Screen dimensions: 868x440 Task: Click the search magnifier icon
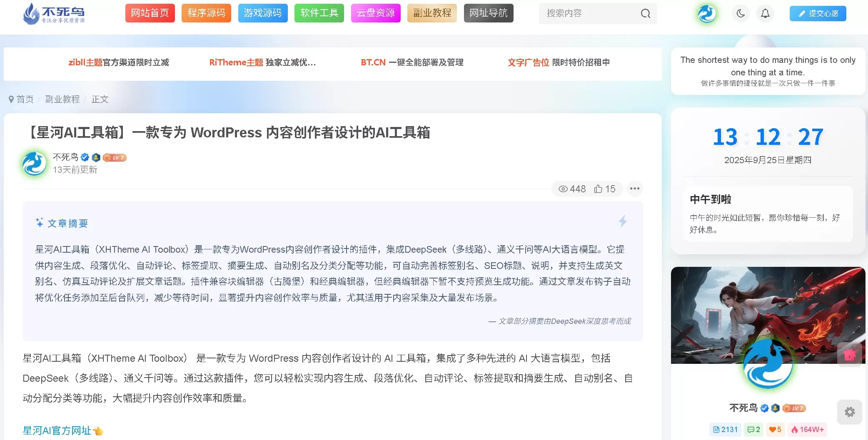click(x=646, y=14)
